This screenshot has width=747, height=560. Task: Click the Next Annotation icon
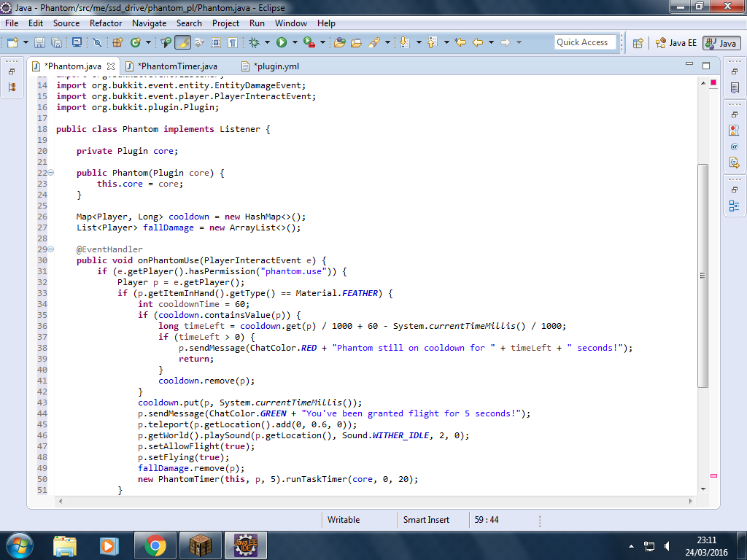(x=404, y=42)
